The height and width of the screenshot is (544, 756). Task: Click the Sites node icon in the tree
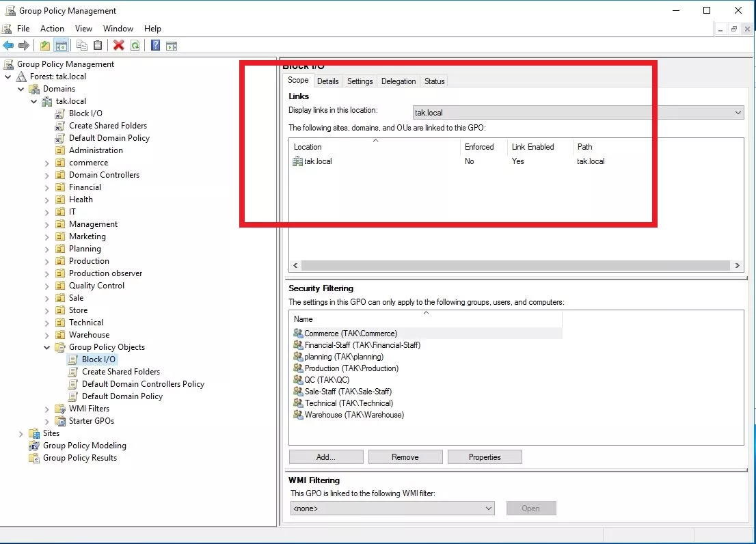coord(33,434)
